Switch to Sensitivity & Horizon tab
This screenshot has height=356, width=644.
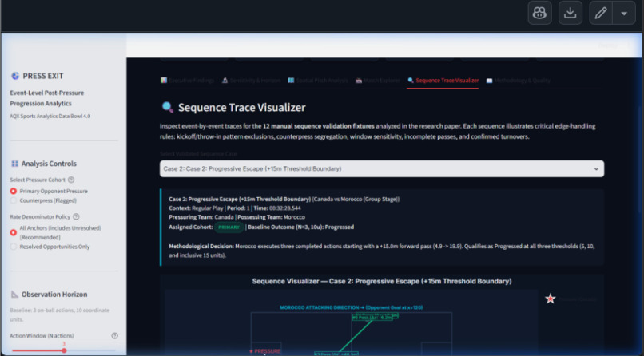pyautogui.click(x=251, y=81)
